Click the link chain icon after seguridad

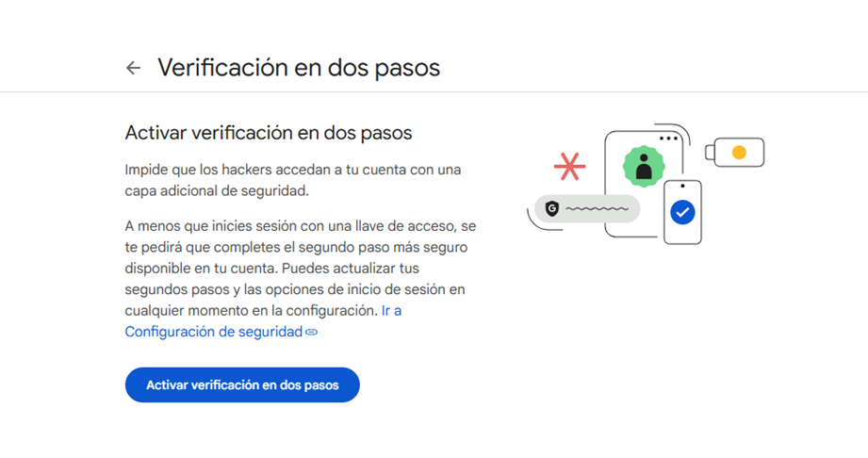tap(312, 333)
